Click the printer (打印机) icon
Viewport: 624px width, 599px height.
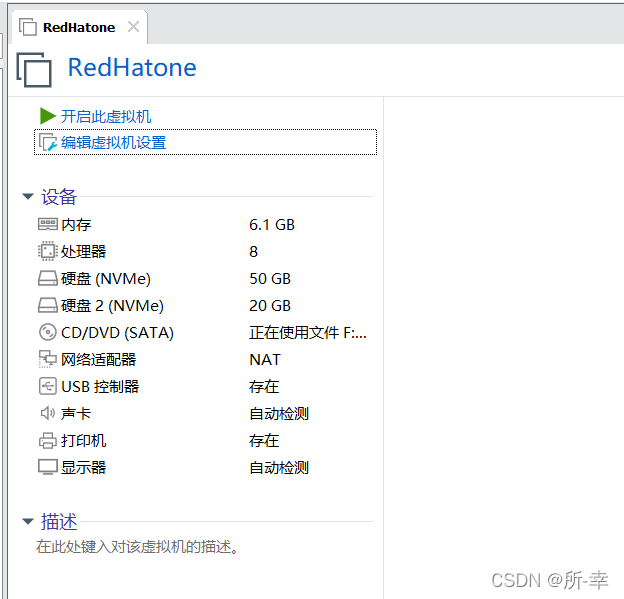pos(48,440)
